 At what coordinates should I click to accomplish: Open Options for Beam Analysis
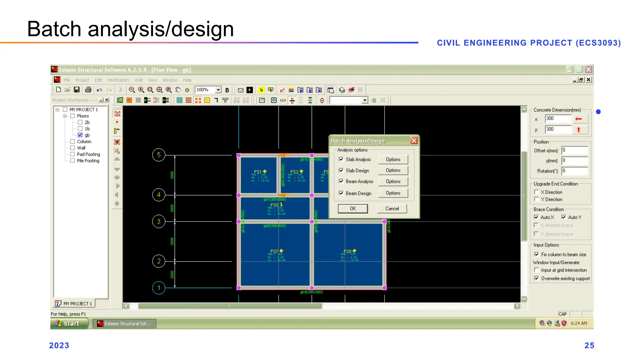pyautogui.click(x=393, y=181)
